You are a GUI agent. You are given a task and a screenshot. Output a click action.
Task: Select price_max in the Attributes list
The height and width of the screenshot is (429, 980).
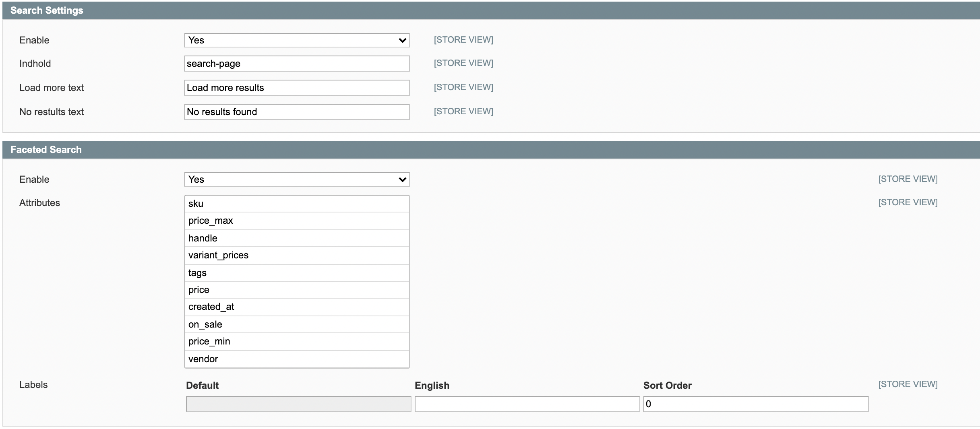click(297, 221)
